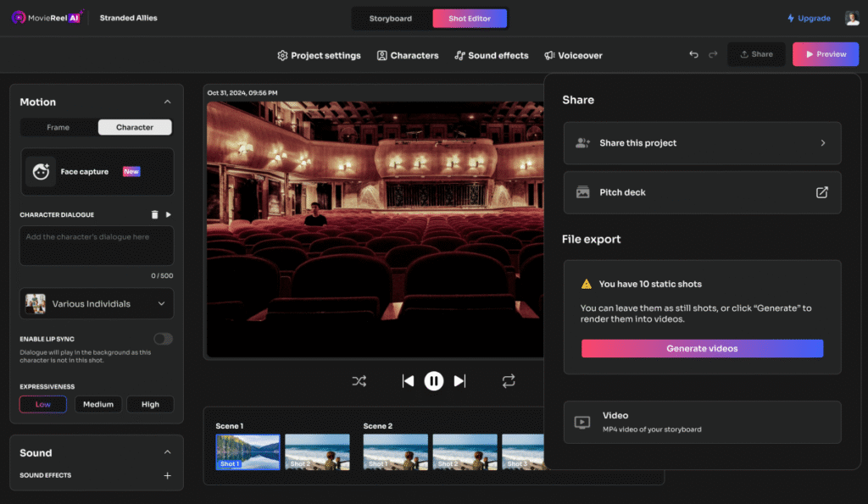Screen dimensions: 868x504
Task: Set expressiveness to Medium
Action: click(98, 404)
